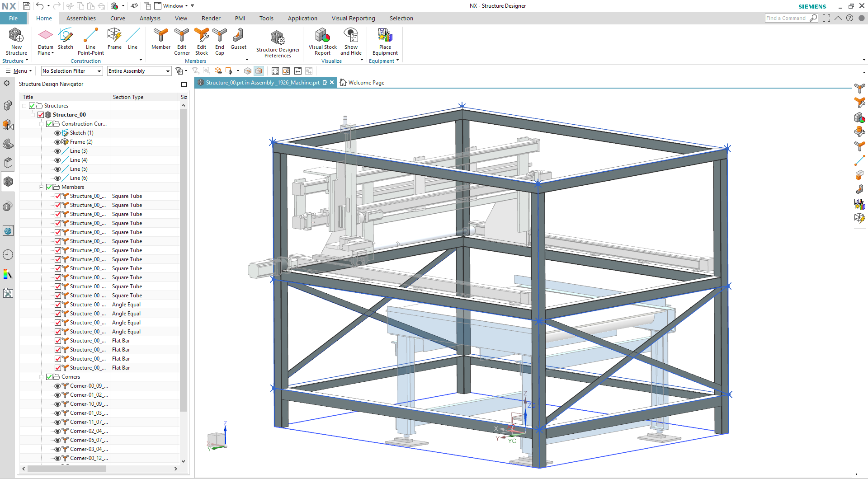
Task: Switch to the Assemblies ribbon tab
Action: pyautogui.click(x=81, y=18)
